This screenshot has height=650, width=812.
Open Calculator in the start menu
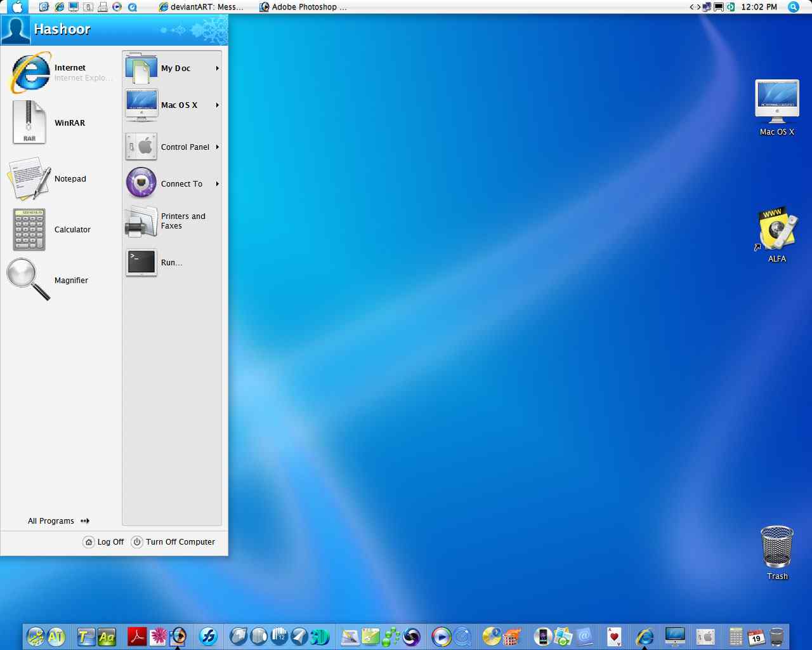(x=62, y=230)
